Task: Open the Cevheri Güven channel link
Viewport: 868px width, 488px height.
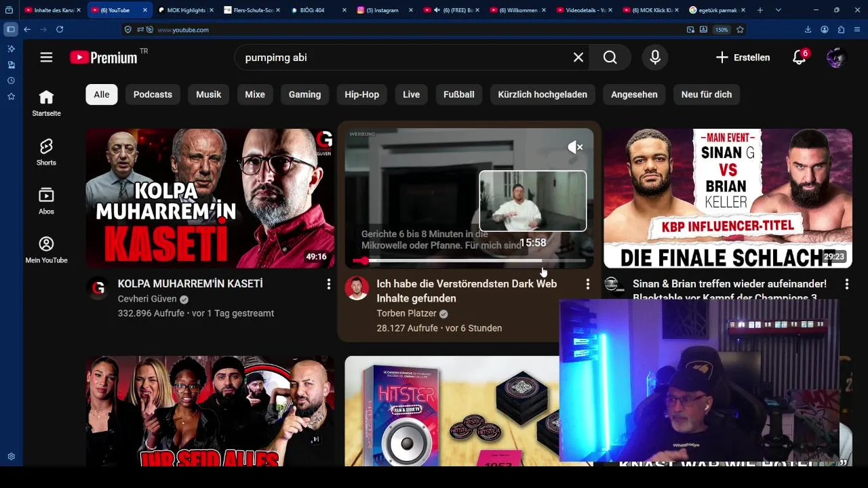Action: point(147,299)
